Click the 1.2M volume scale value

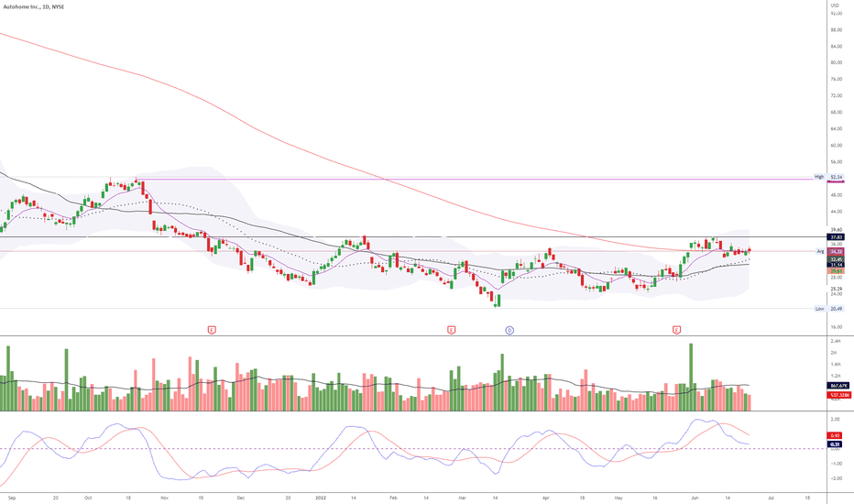[835, 376]
